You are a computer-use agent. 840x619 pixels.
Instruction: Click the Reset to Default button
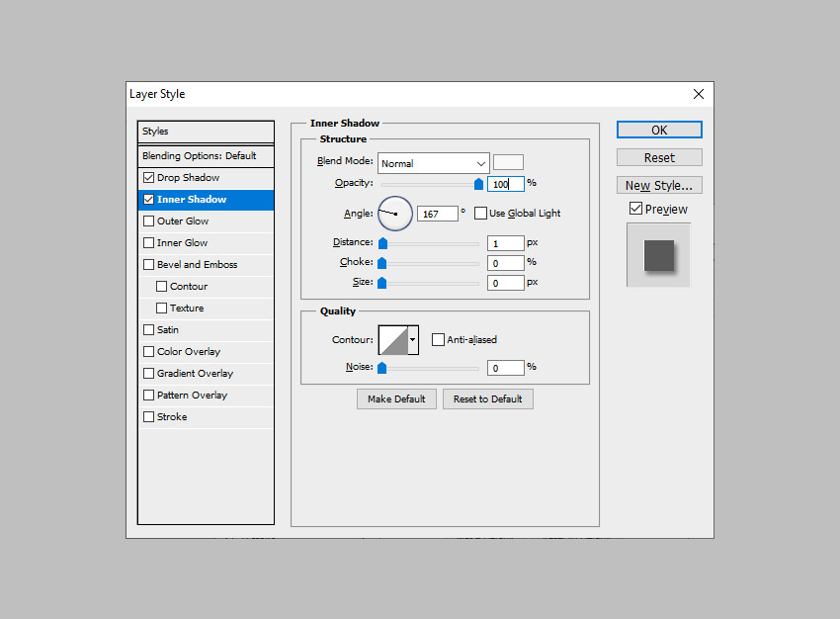[x=487, y=398]
